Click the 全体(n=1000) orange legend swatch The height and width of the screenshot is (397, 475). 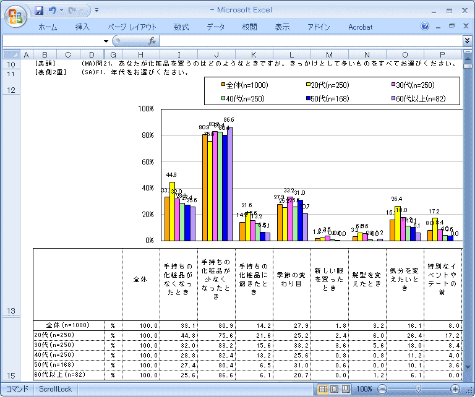click(x=223, y=85)
